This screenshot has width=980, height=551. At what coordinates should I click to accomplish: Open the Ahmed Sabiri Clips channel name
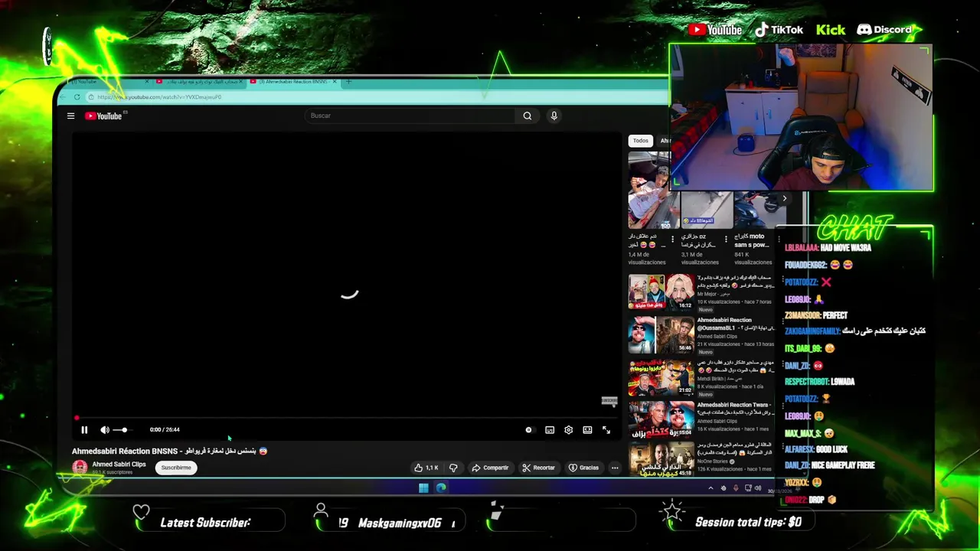(119, 465)
